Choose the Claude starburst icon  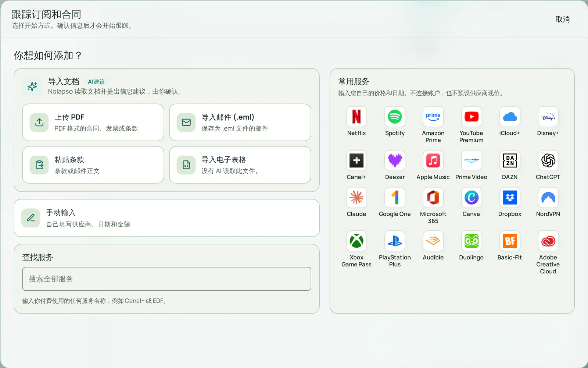(356, 198)
